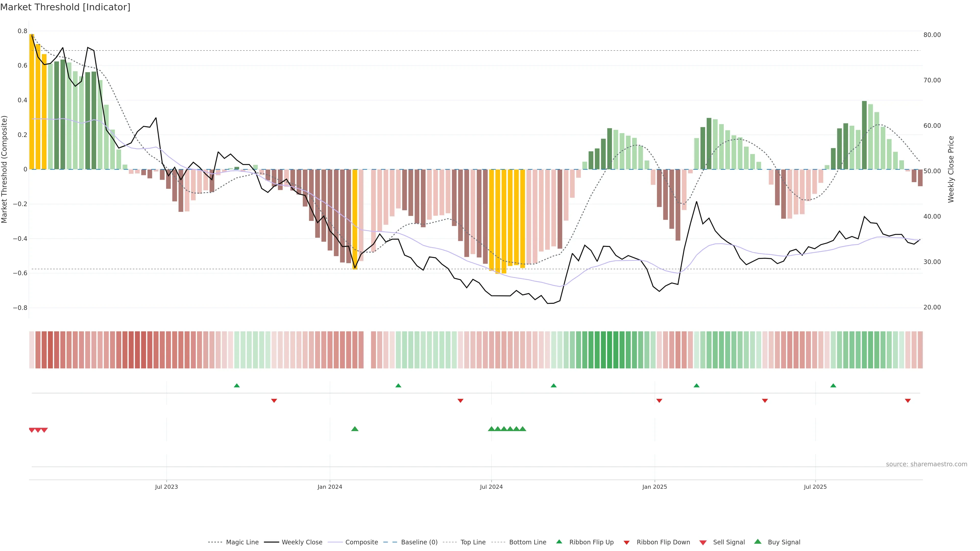
Task: Click the Buy Signal legend triangle icon
Action: point(758,542)
